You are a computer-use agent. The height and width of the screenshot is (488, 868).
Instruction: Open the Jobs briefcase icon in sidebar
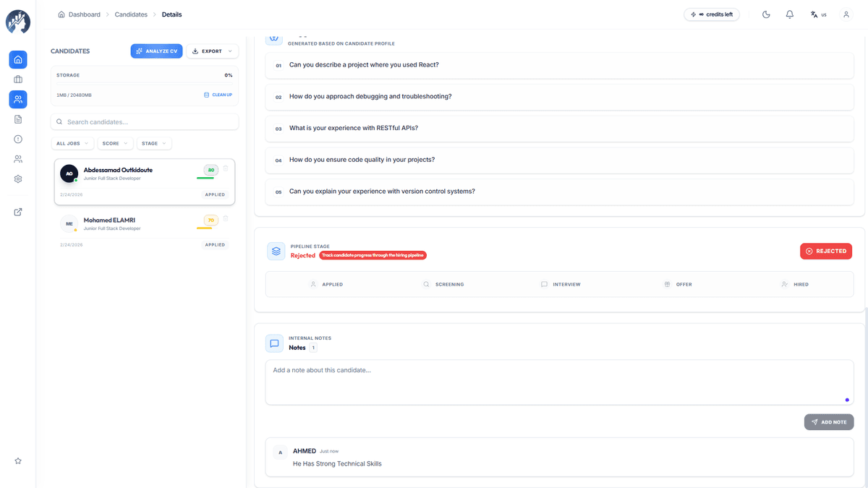(x=17, y=80)
